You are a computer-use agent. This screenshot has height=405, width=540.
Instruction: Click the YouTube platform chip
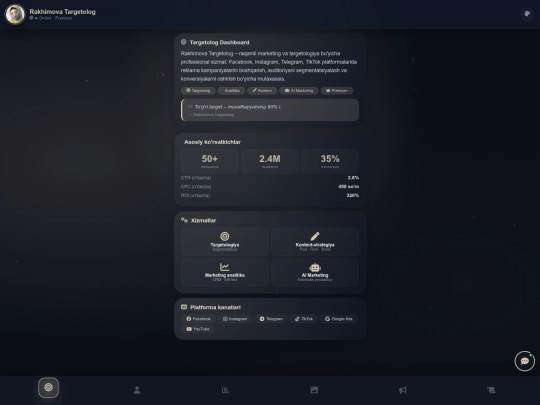tap(198, 329)
